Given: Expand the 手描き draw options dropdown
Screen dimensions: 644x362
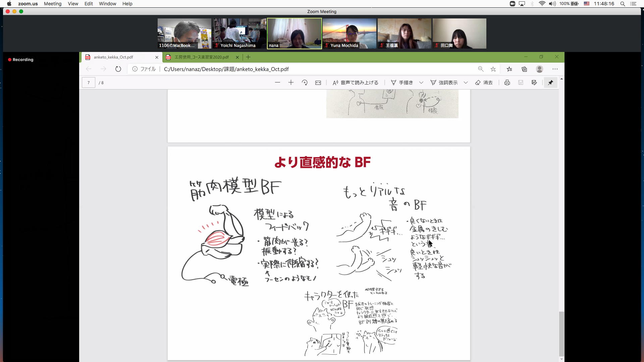Looking at the screenshot, I should pos(421,82).
